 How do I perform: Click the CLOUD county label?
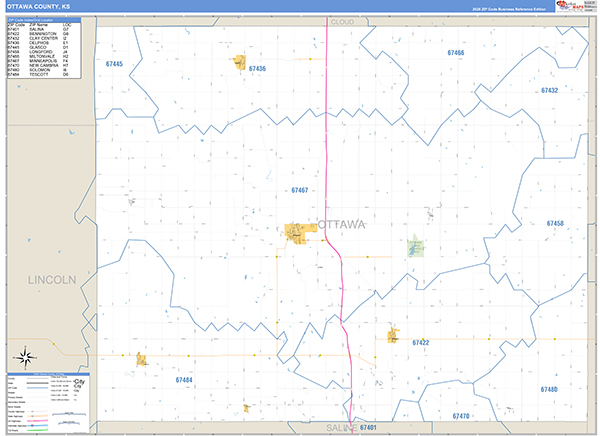click(342, 22)
